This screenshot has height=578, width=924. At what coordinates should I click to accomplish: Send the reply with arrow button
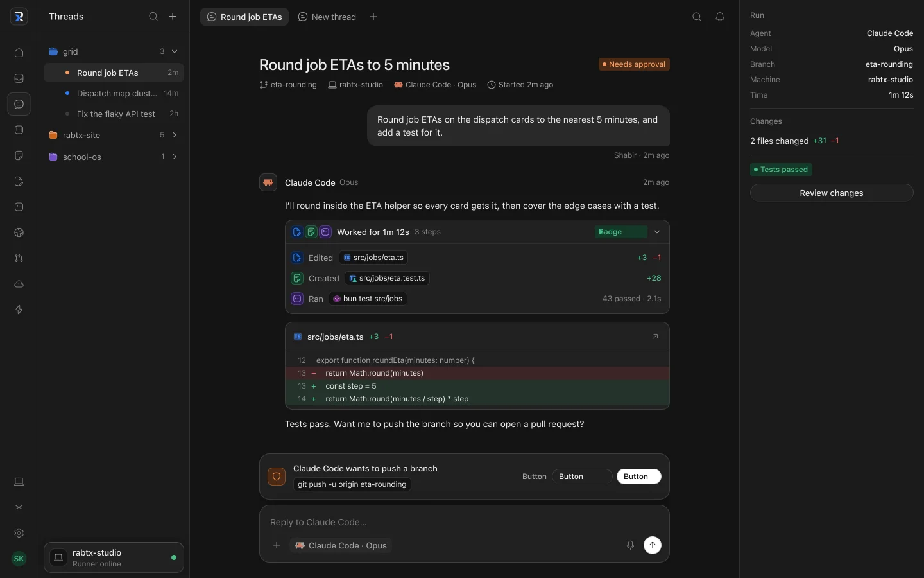click(x=653, y=545)
